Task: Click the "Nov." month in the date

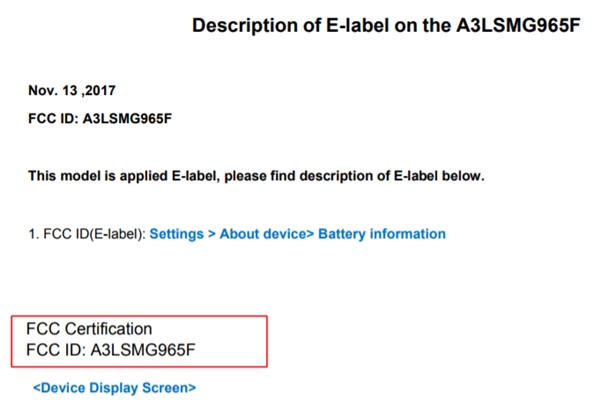Action: 42,91
